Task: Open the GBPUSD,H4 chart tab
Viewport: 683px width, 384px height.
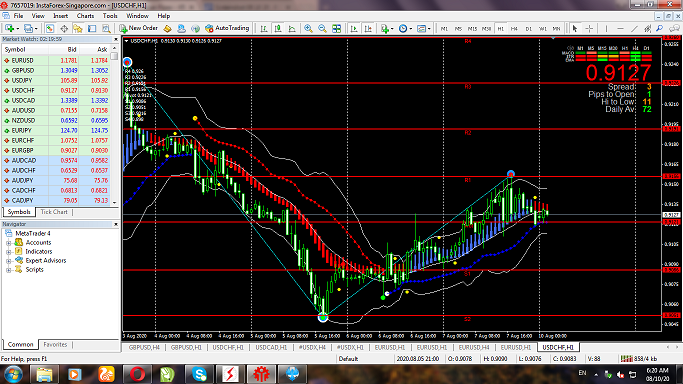Action: (144, 347)
